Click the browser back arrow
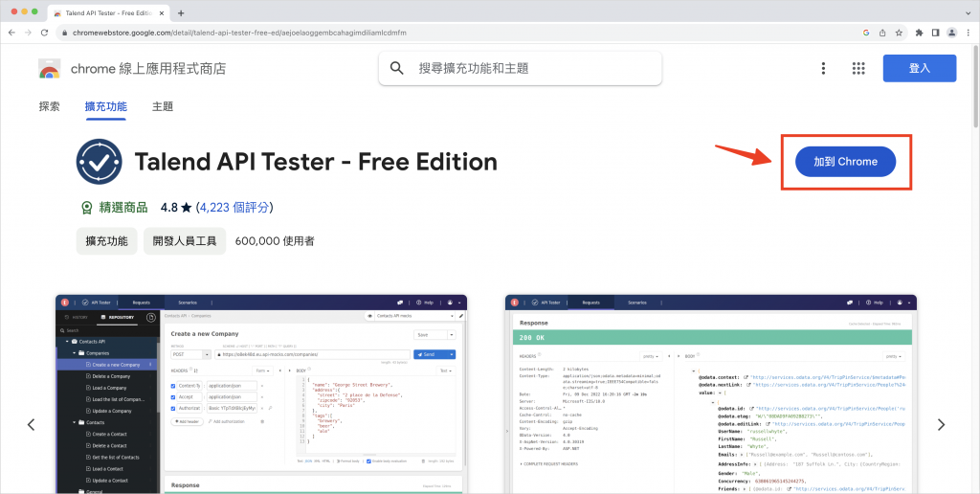 tap(11, 33)
